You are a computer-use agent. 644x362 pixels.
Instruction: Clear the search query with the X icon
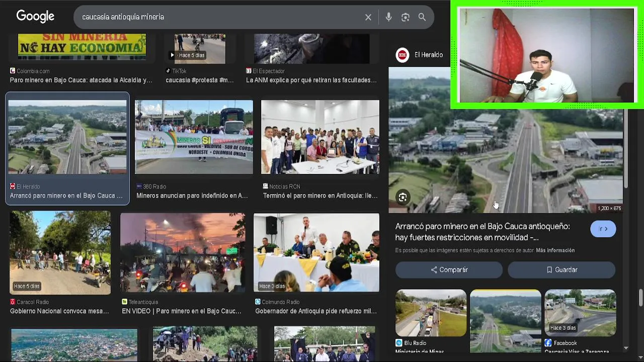[x=368, y=17]
